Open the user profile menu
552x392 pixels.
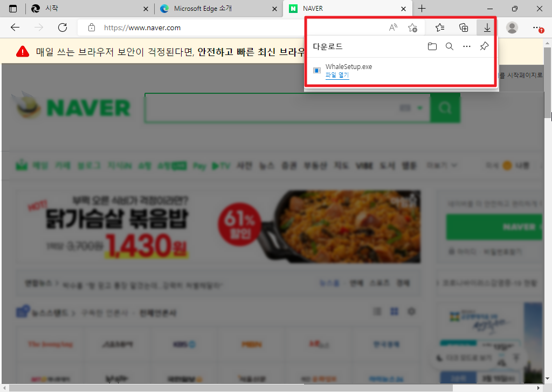512,27
